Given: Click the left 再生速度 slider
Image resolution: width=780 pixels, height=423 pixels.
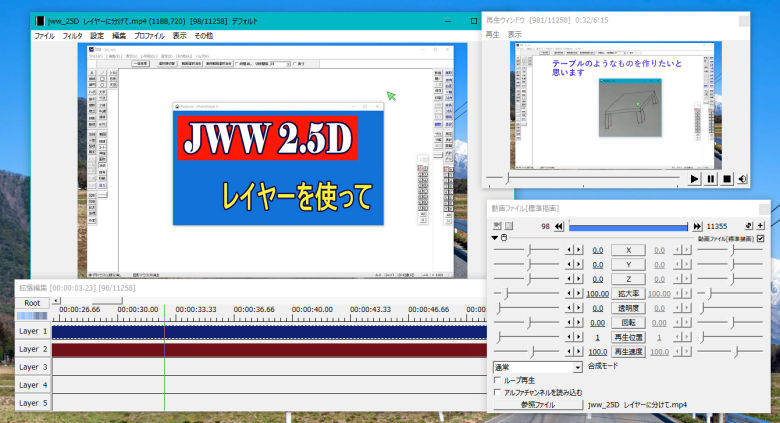Looking at the screenshot, I should [x=527, y=351].
